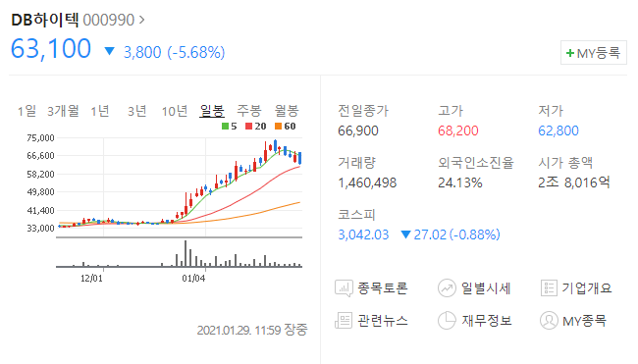Click the down triangle beside 27.02 KOSPI change
This screenshot has width=638, height=364.
(405, 234)
